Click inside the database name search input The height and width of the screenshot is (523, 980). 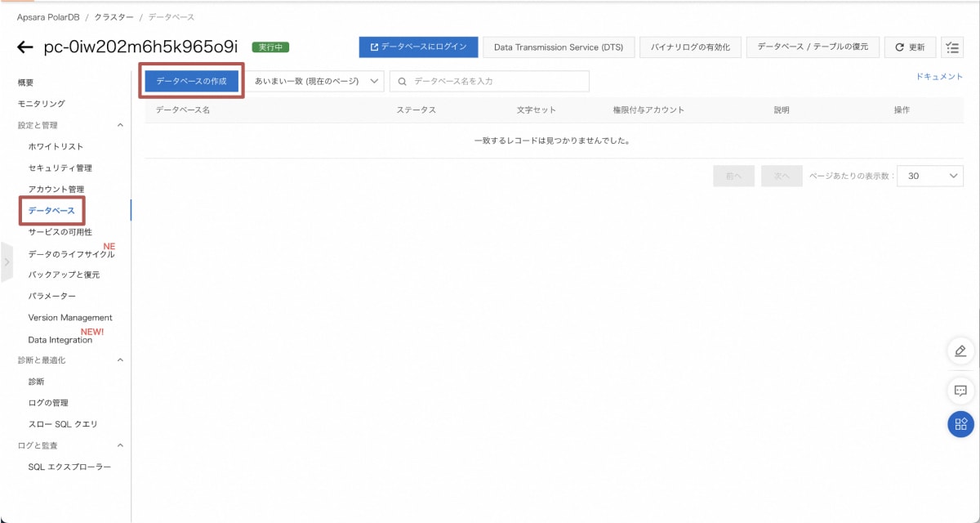coord(474,81)
